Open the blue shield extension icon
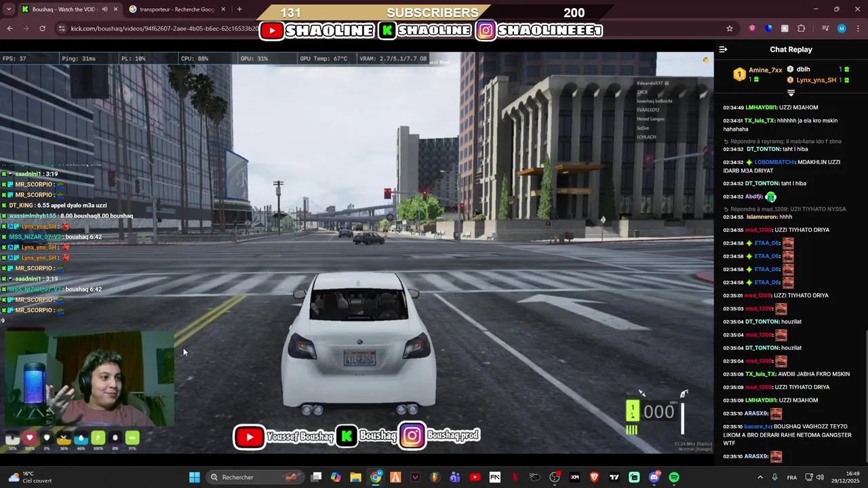The height and width of the screenshot is (488, 868). coord(768,28)
